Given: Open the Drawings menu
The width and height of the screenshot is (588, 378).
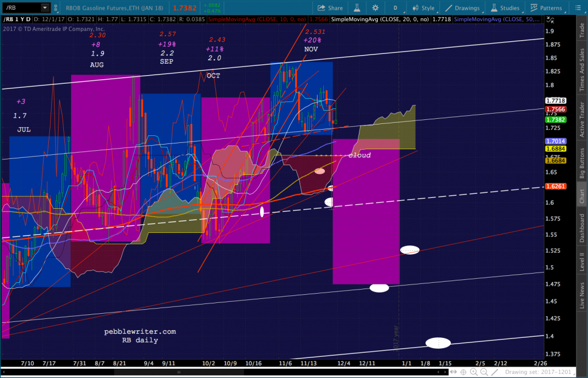Looking at the screenshot, I should point(463,8).
